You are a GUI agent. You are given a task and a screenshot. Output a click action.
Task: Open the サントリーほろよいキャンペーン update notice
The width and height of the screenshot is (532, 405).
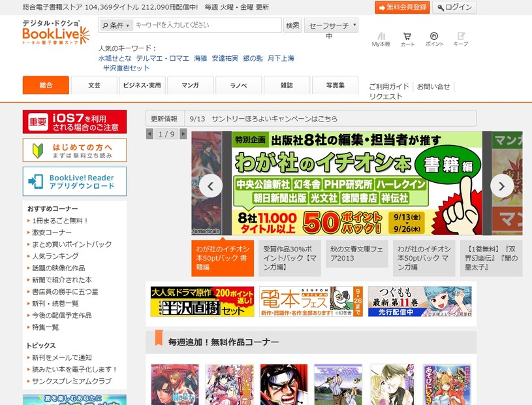274,119
